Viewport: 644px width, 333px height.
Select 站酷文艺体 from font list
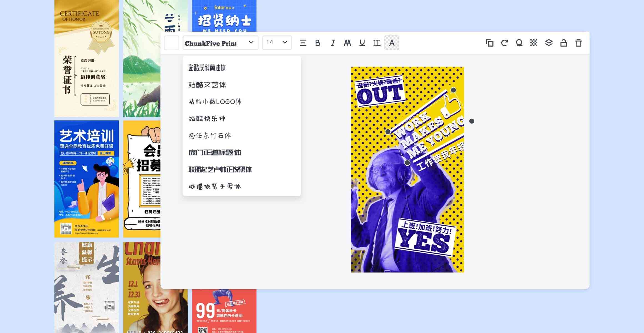pos(207,84)
